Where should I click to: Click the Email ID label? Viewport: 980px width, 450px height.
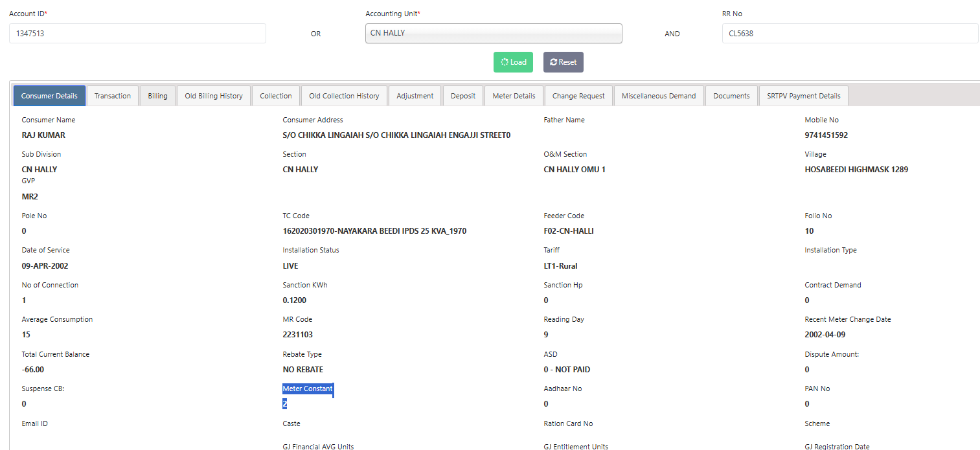(35, 423)
